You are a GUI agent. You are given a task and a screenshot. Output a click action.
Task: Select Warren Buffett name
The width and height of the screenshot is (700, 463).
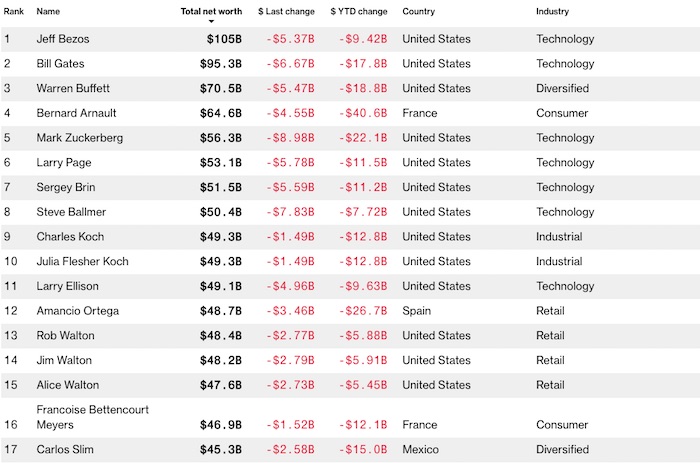[x=73, y=88]
